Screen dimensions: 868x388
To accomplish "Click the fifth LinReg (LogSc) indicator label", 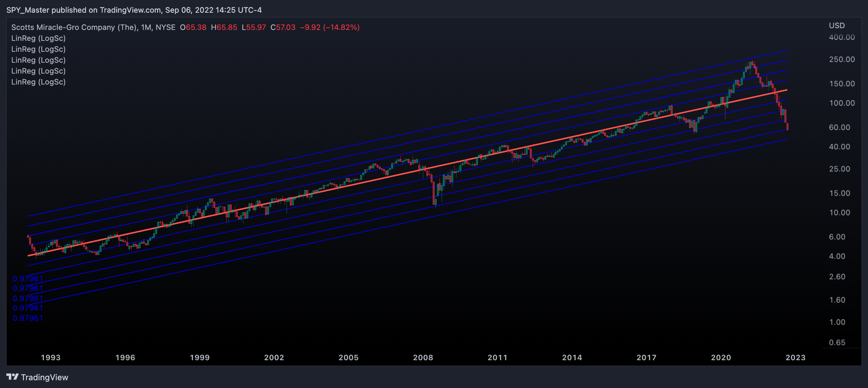I will coord(38,82).
